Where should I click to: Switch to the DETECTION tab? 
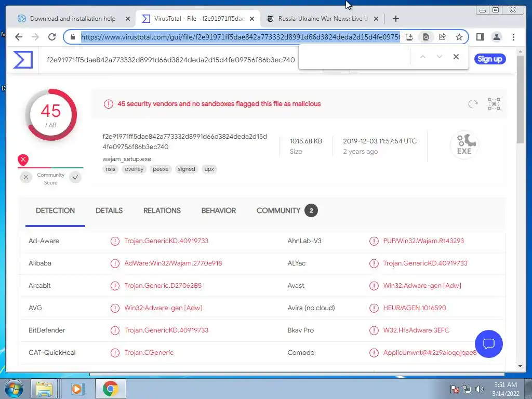[55, 210]
